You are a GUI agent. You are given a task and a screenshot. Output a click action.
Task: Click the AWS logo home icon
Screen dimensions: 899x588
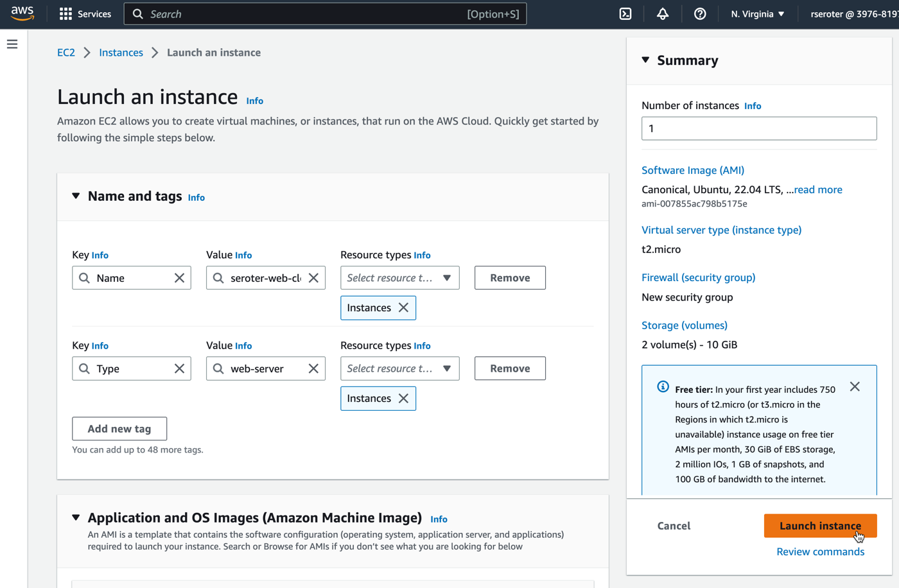click(x=22, y=13)
